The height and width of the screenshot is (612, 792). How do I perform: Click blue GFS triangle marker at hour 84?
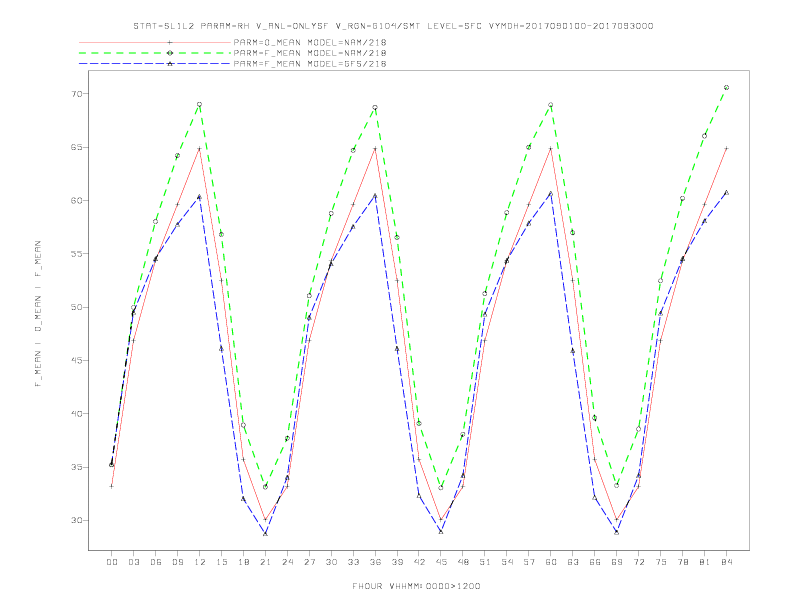point(727,192)
